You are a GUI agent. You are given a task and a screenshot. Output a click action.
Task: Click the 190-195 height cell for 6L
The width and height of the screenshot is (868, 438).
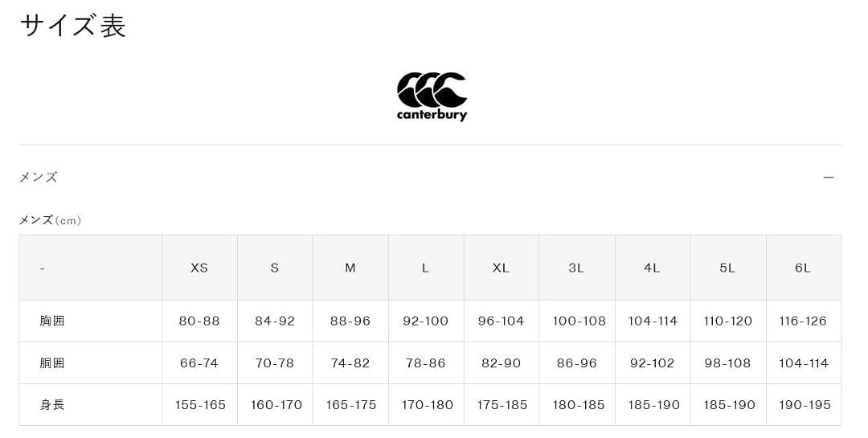(805, 405)
